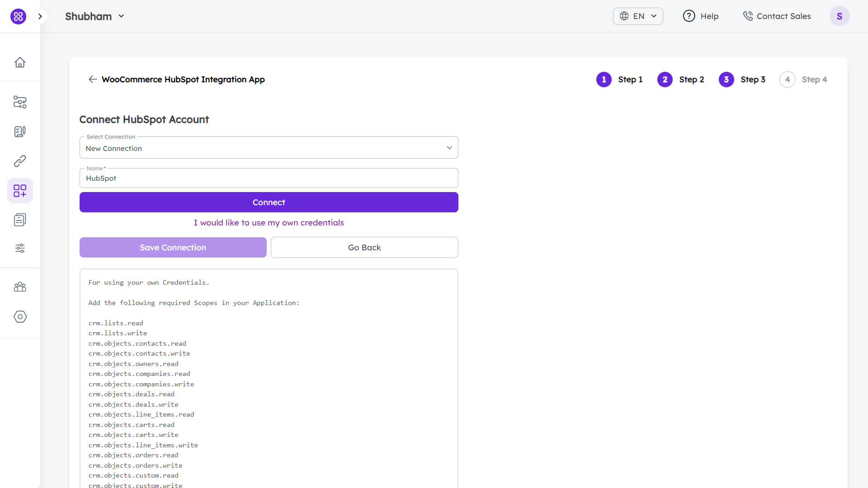868x488 pixels.
Task: Click 'I would like to use my own credentials'
Action: click(x=269, y=223)
